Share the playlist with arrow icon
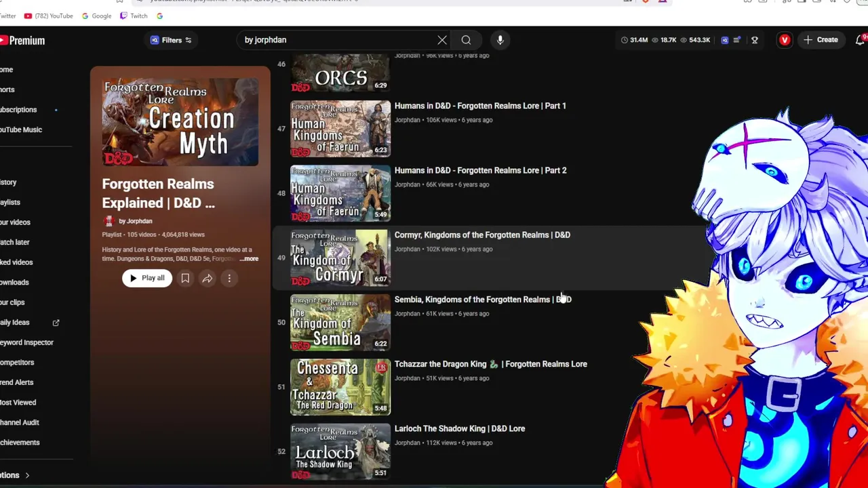868x488 pixels. pyautogui.click(x=208, y=278)
